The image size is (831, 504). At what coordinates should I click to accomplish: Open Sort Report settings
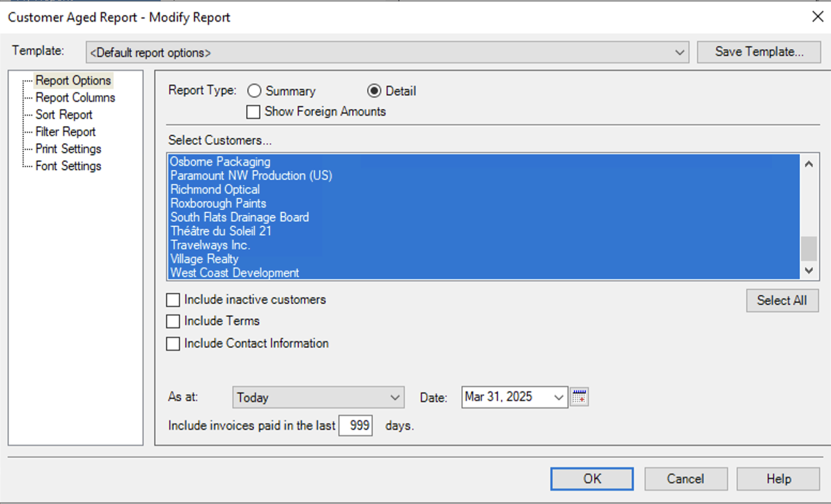tap(64, 115)
